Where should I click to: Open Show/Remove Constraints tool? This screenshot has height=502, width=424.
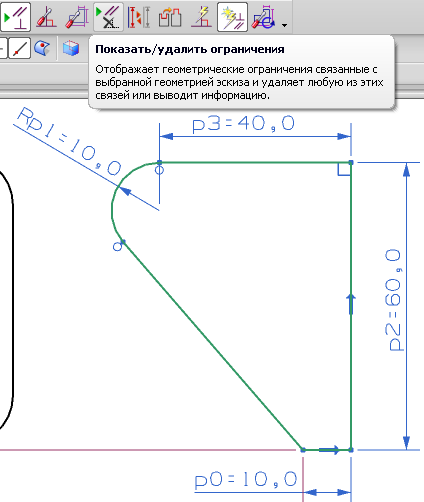pyautogui.click(x=108, y=17)
